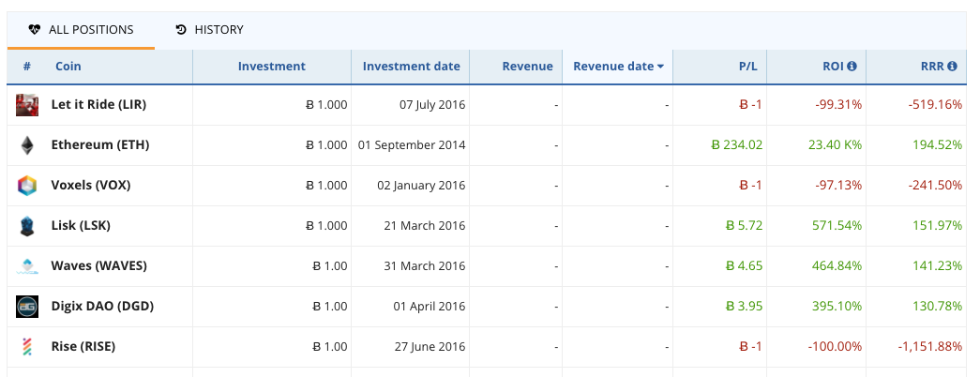Sort by Investment column header

(272, 67)
